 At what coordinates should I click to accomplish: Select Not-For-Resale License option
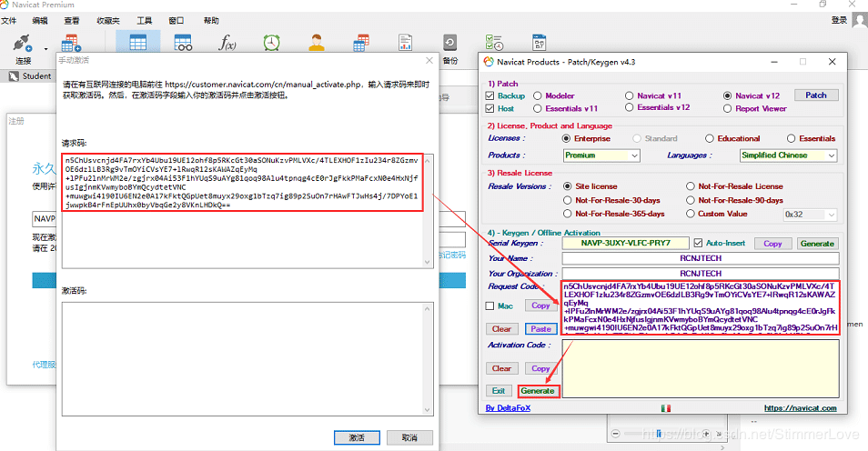(x=691, y=186)
